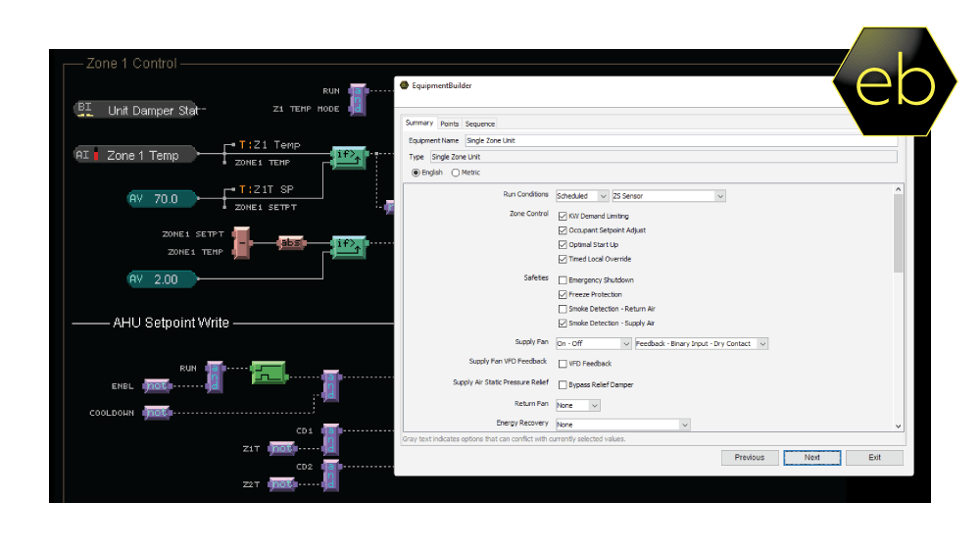
Task: Click the EquipmentBuilder title bar icon
Action: [404, 85]
